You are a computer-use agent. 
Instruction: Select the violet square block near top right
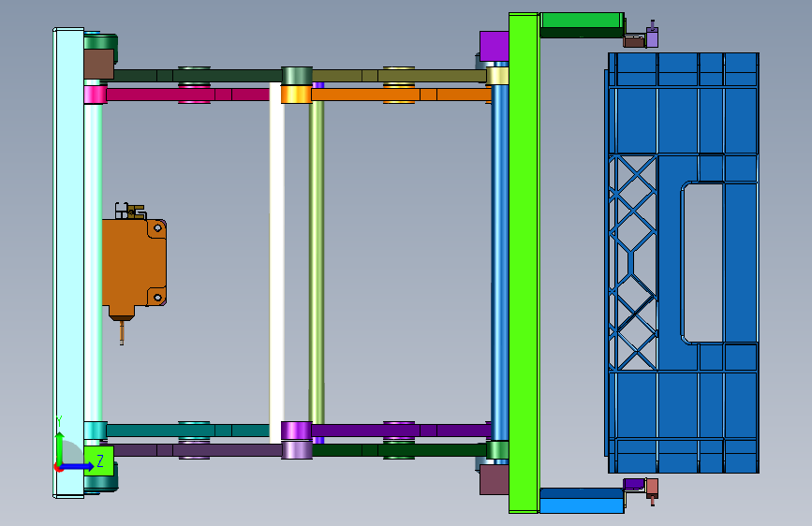click(x=494, y=47)
